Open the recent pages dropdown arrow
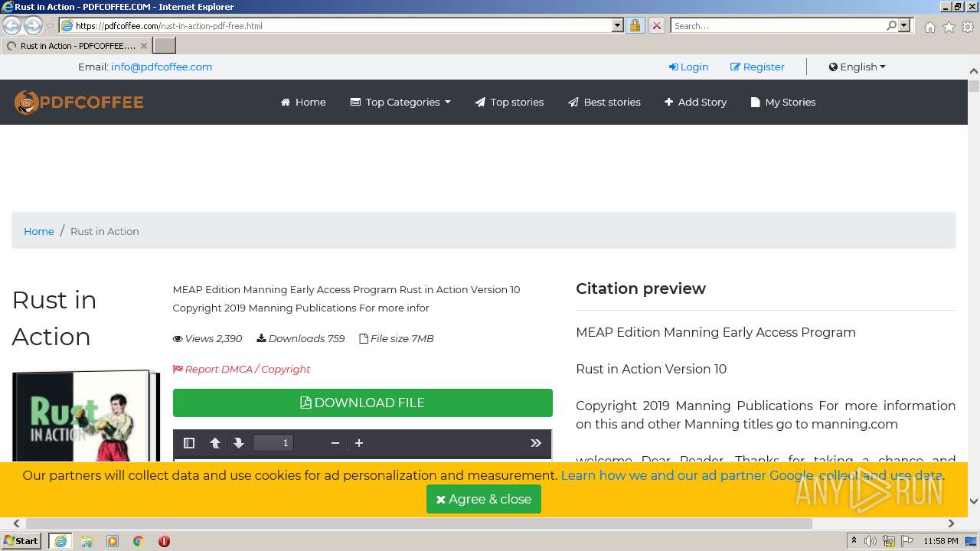Image resolution: width=980 pixels, height=551 pixels. 51,25
